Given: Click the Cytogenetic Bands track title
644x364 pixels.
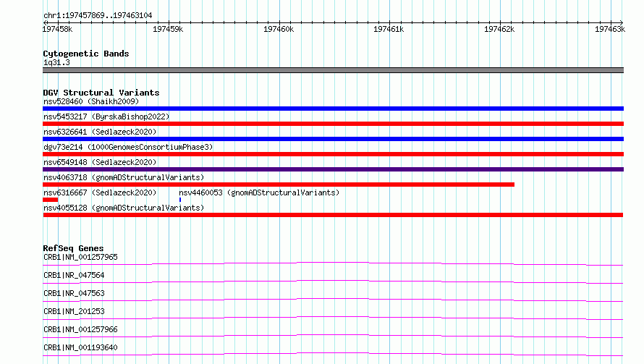Looking at the screenshot, I should click(x=86, y=54).
